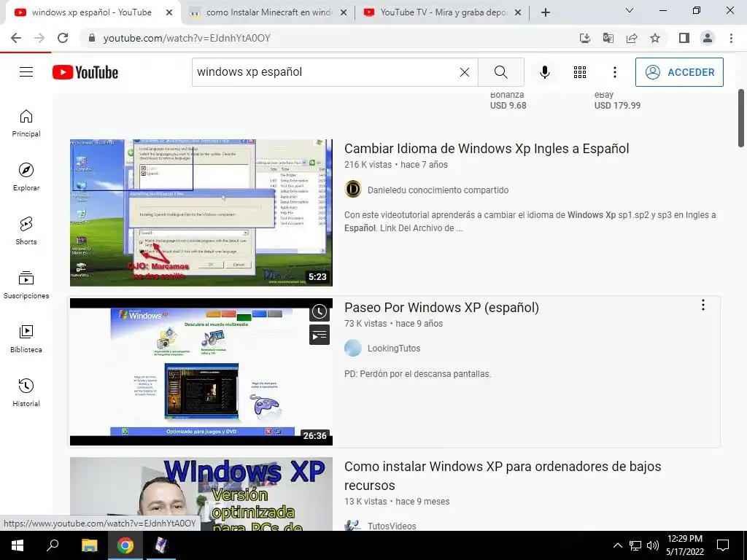Go to YouTube home via logo
747x560 pixels.
(85, 72)
